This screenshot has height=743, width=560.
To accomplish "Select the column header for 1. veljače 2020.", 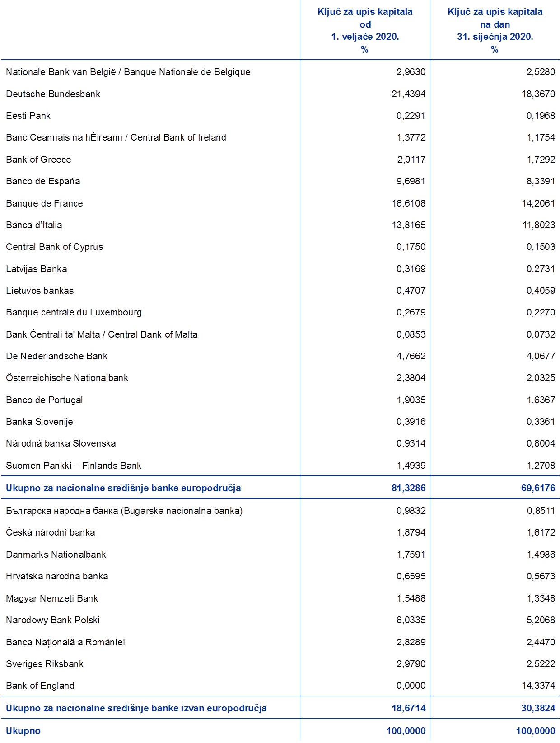I will click(x=365, y=30).
